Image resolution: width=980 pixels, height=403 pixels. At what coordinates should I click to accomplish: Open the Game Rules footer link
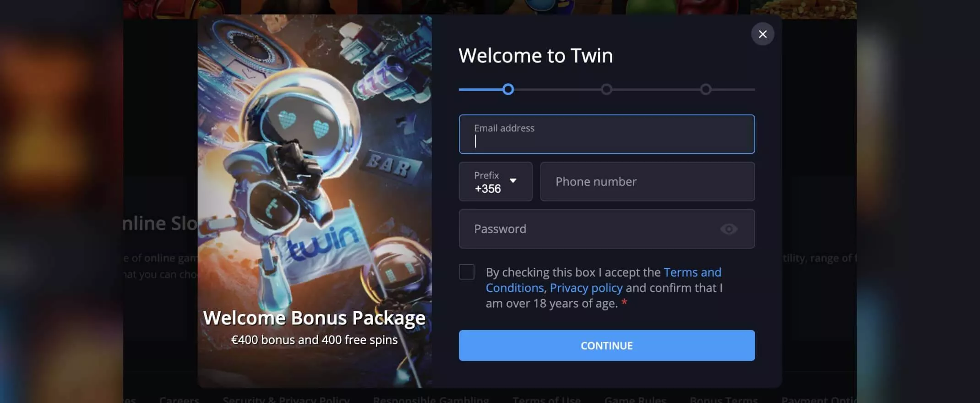(635, 399)
